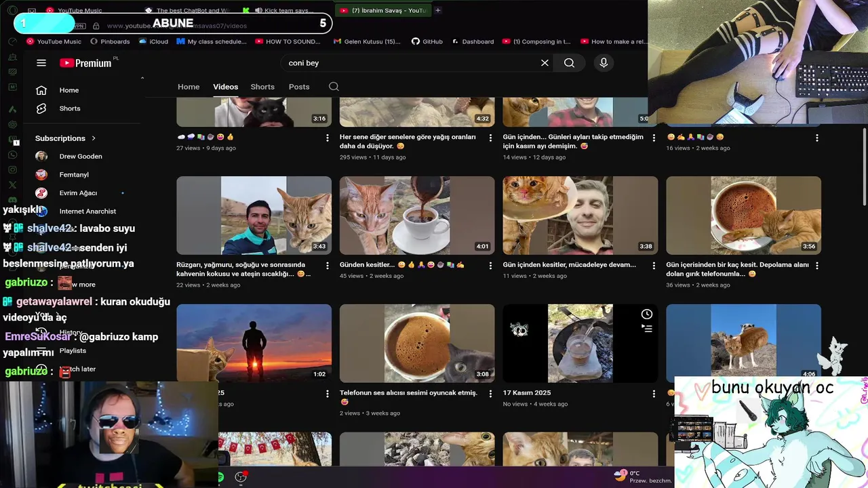Click the Home icon in YouTube sidebar
The width and height of the screenshot is (868, 488).
41,90
